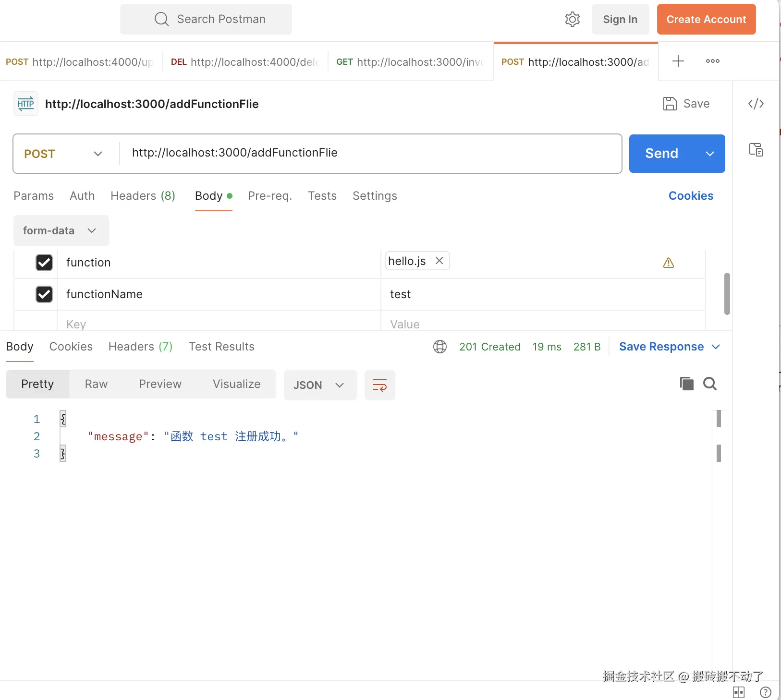Add a new request tab with plus icon
This screenshot has width=781, height=700.
click(678, 61)
